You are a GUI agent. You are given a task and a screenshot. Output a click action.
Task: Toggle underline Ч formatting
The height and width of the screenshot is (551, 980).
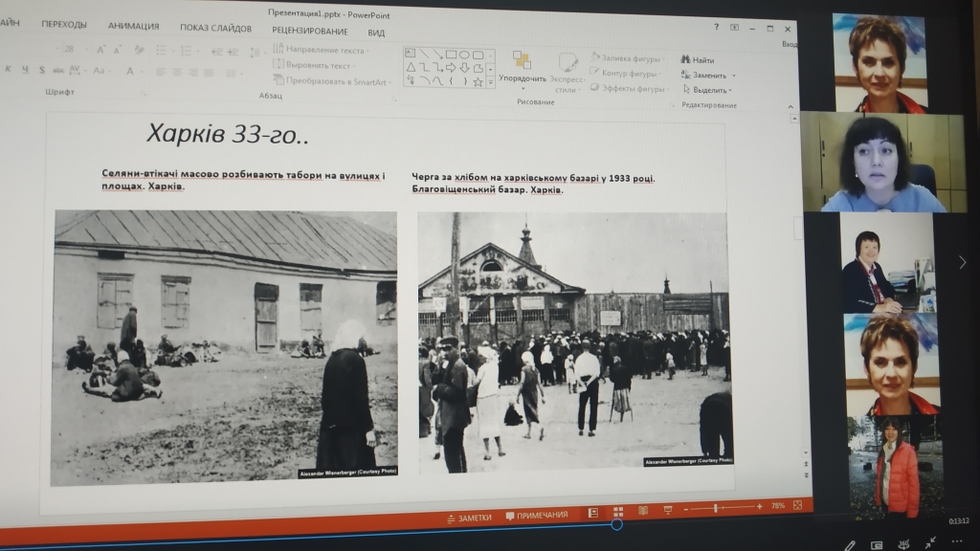[x=25, y=70]
